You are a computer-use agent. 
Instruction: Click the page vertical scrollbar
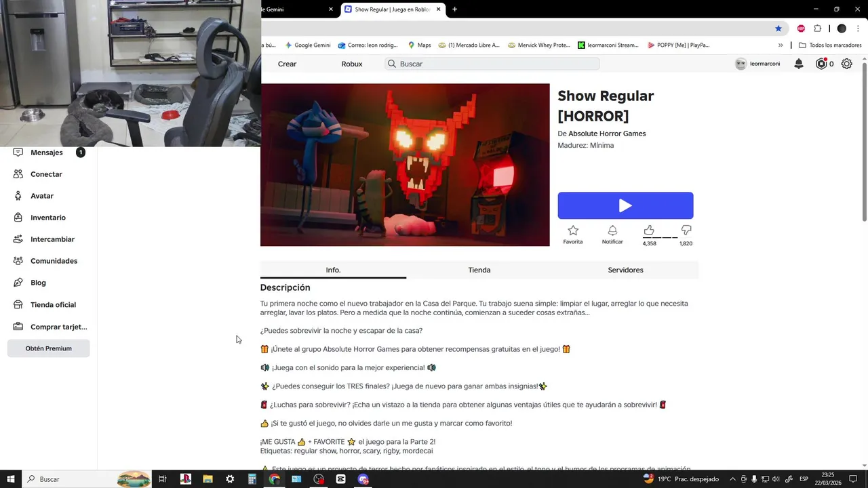(x=864, y=142)
